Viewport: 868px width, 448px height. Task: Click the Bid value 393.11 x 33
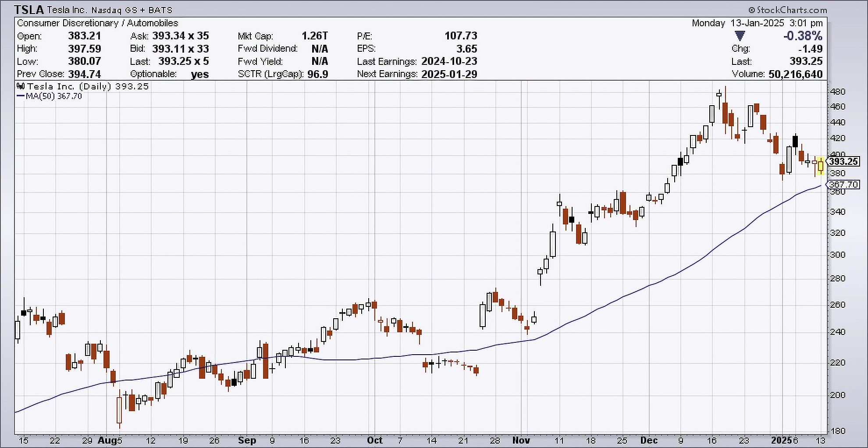[x=181, y=49]
